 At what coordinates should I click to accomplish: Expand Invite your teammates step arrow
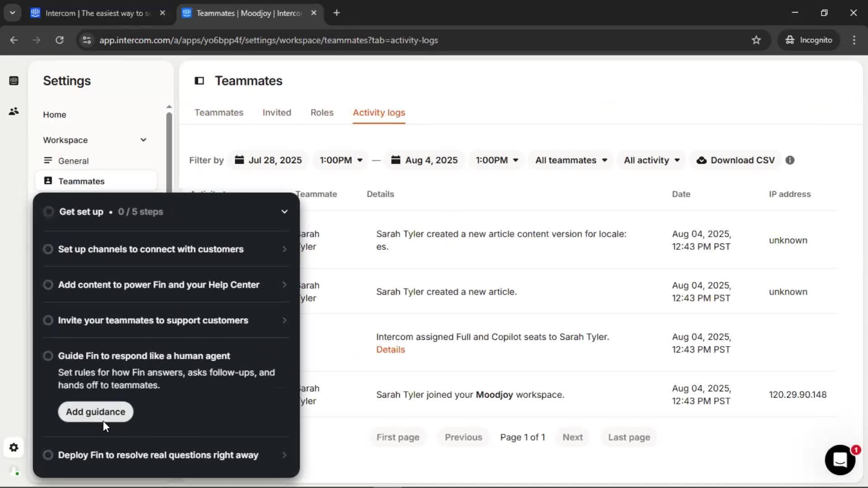284,320
